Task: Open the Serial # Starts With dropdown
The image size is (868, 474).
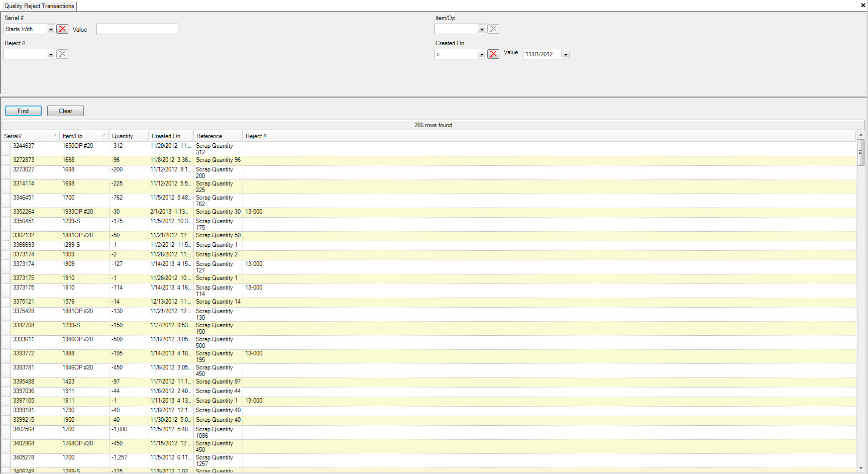Action: point(51,29)
